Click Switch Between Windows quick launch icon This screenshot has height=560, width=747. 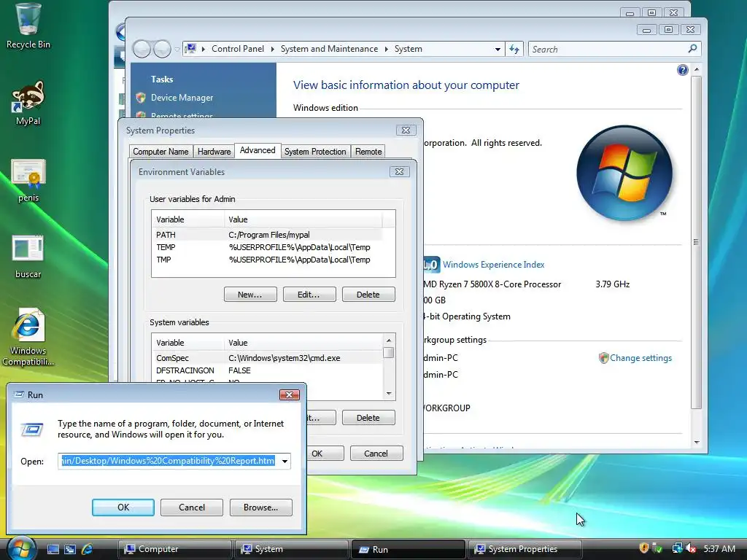[70, 549]
